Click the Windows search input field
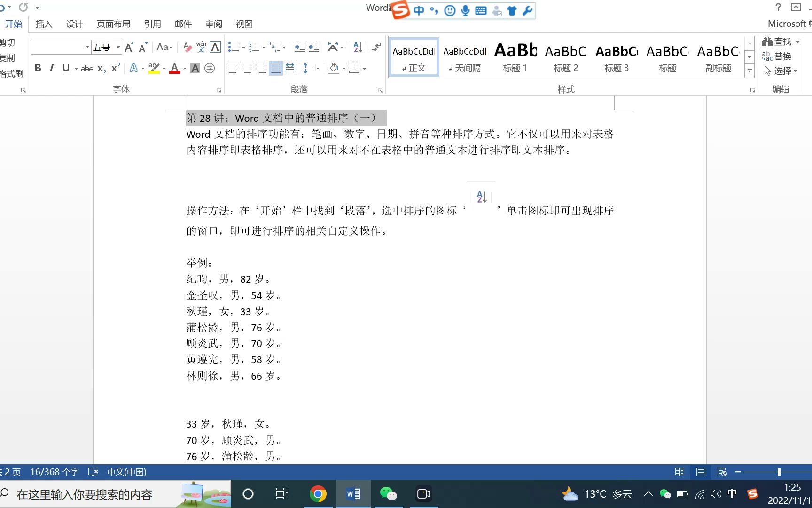812x508 pixels. (x=85, y=494)
